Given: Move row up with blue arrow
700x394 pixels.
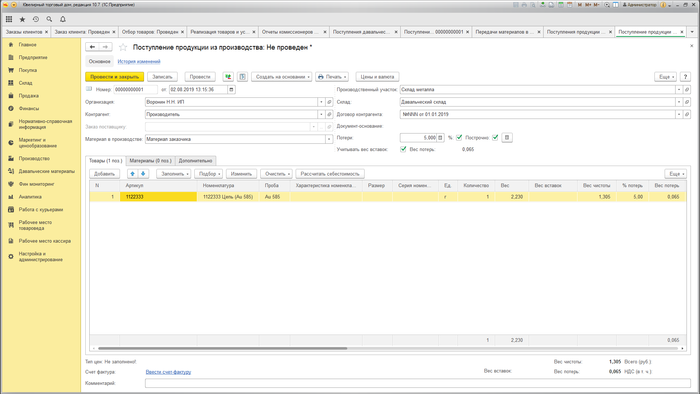Looking at the screenshot, I should point(132,174).
